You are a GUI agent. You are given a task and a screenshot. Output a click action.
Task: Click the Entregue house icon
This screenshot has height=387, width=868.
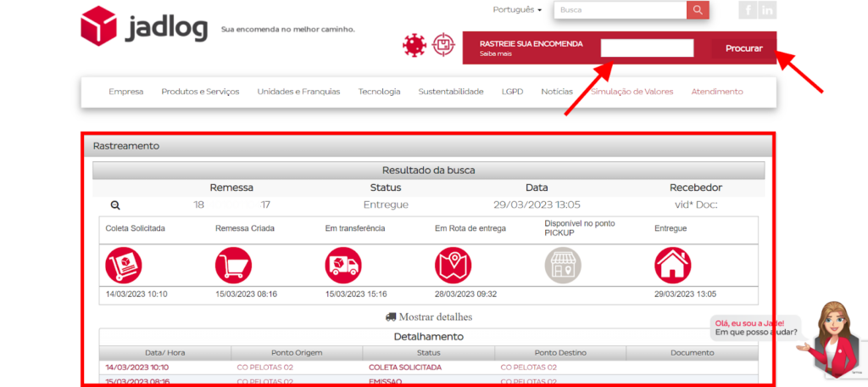[672, 265]
